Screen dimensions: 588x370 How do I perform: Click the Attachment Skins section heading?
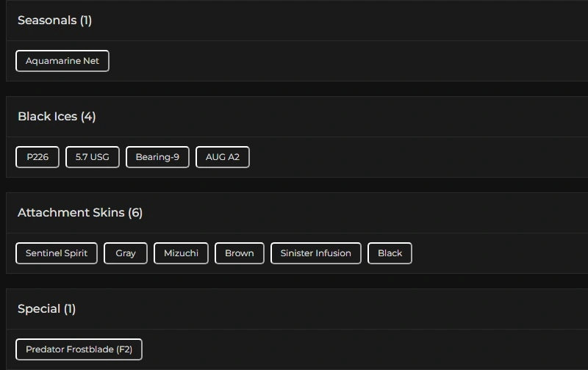tap(71, 213)
